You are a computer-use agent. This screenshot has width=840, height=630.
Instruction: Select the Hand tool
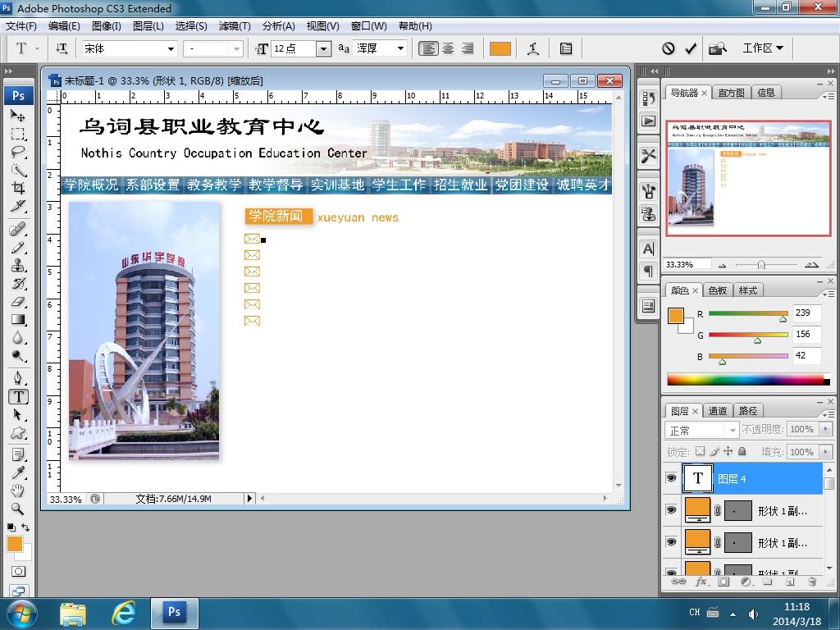coord(18,491)
